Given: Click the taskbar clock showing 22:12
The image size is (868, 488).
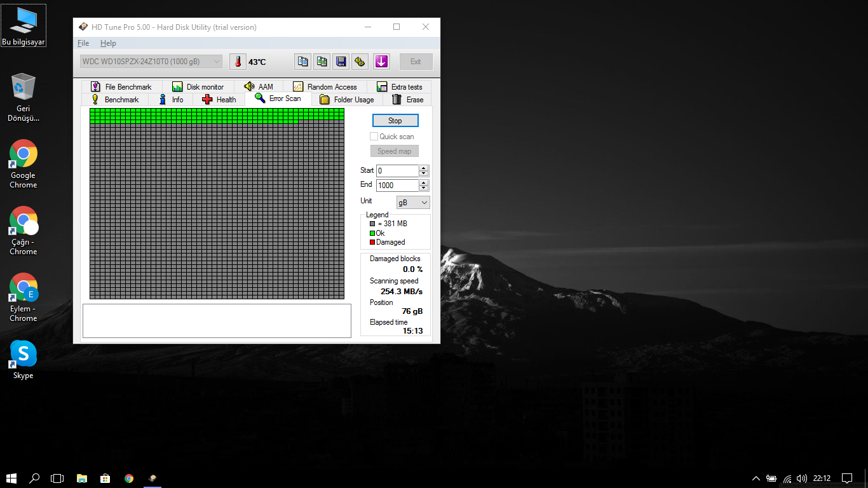Looking at the screenshot, I should (822, 478).
